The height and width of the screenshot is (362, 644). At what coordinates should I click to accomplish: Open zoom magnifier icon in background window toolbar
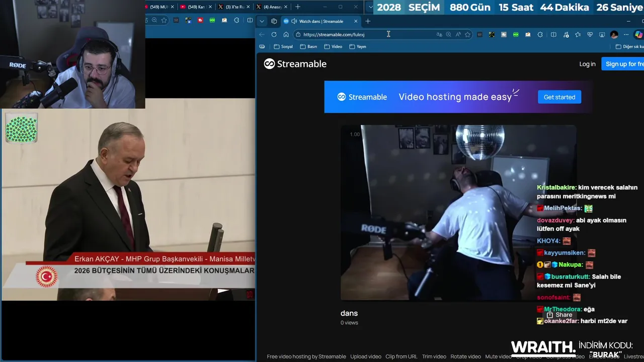pyautogui.click(x=154, y=21)
